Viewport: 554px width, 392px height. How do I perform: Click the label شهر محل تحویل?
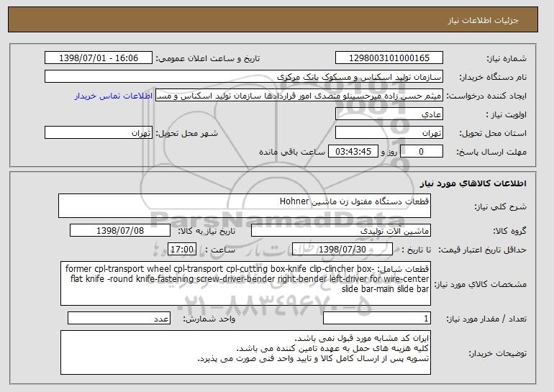tap(187, 133)
